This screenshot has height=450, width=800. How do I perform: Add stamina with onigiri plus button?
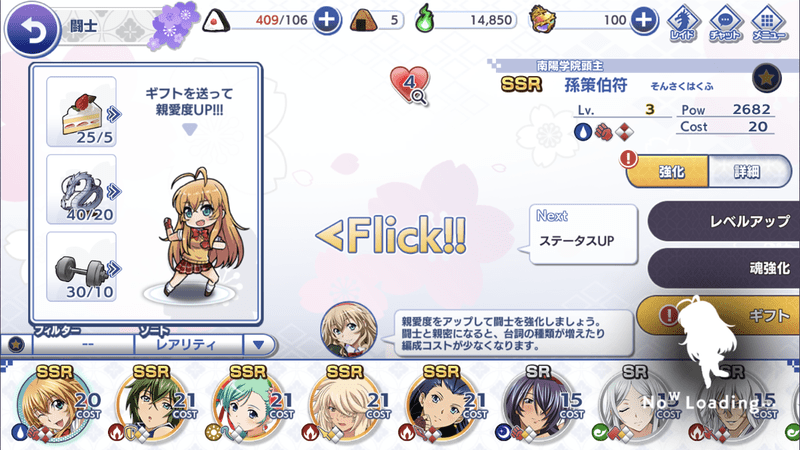pyautogui.click(x=327, y=20)
